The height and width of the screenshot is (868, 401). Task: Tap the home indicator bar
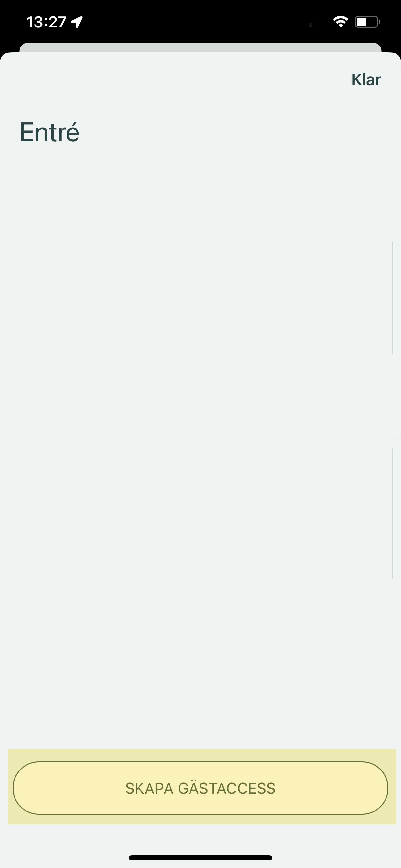tap(200, 858)
